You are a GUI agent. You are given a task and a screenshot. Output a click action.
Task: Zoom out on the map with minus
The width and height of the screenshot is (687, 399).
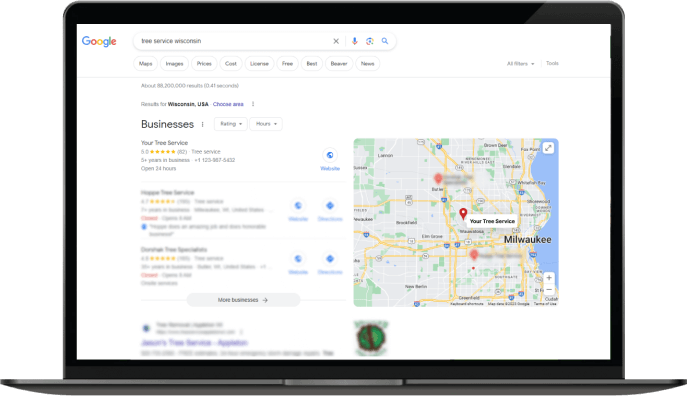(x=549, y=290)
